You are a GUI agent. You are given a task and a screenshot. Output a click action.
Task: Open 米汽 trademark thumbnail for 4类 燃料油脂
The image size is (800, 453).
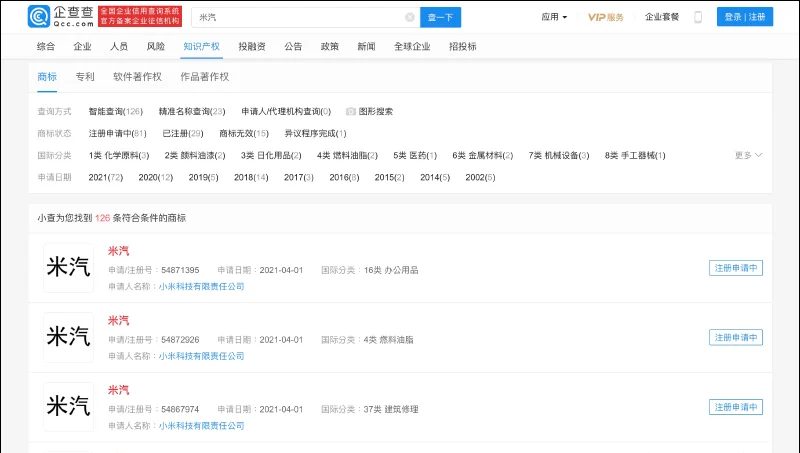(68, 337)
